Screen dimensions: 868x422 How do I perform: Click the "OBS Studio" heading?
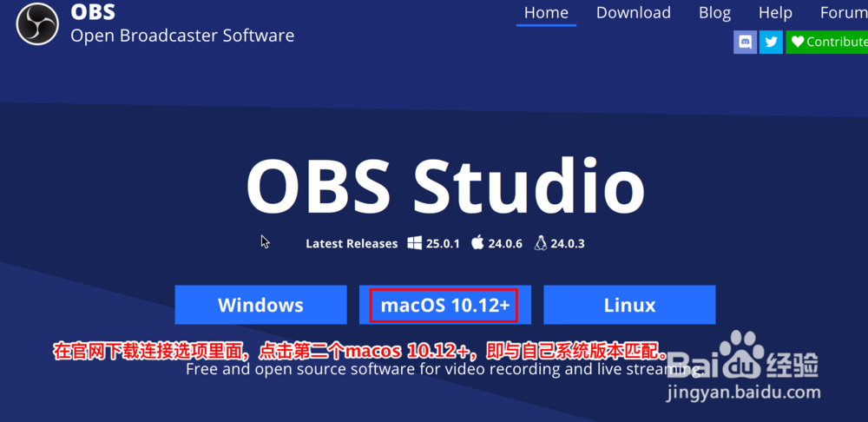pos(445,186)
